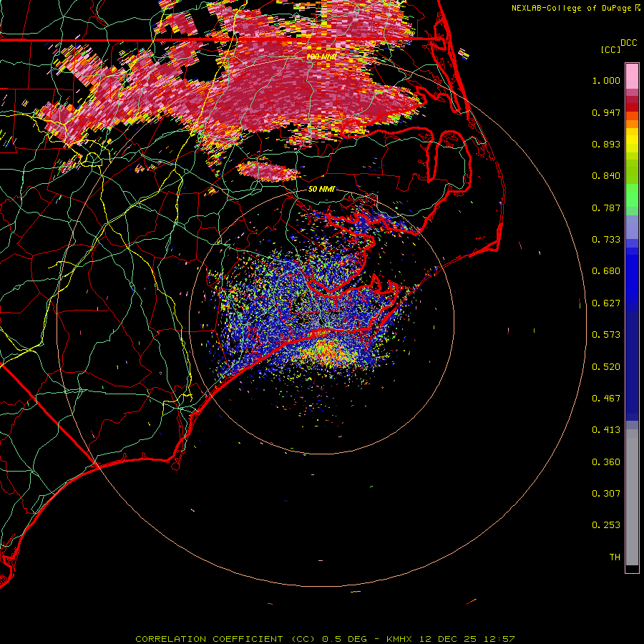Select the 0.733 scale value

tap(606, 240)
